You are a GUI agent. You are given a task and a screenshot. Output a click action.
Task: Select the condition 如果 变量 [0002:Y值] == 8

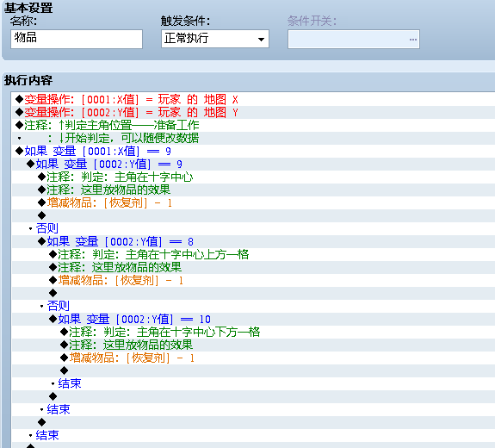[115, 242]
